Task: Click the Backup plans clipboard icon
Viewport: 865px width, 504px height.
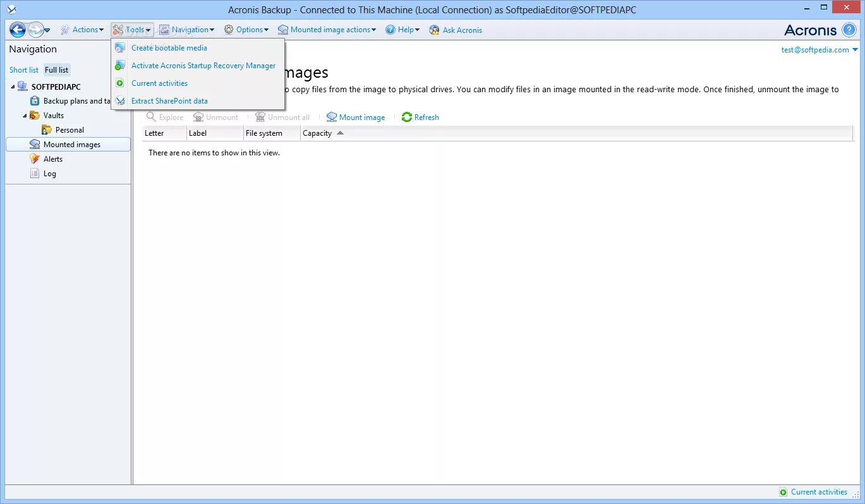Action: tap(35, 101)
